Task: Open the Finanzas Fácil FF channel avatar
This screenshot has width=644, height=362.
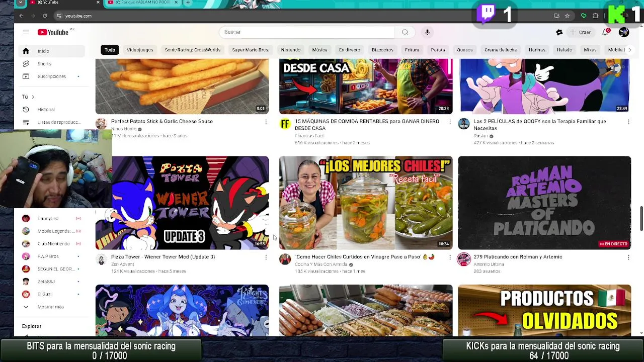Action: click(285, 124)
